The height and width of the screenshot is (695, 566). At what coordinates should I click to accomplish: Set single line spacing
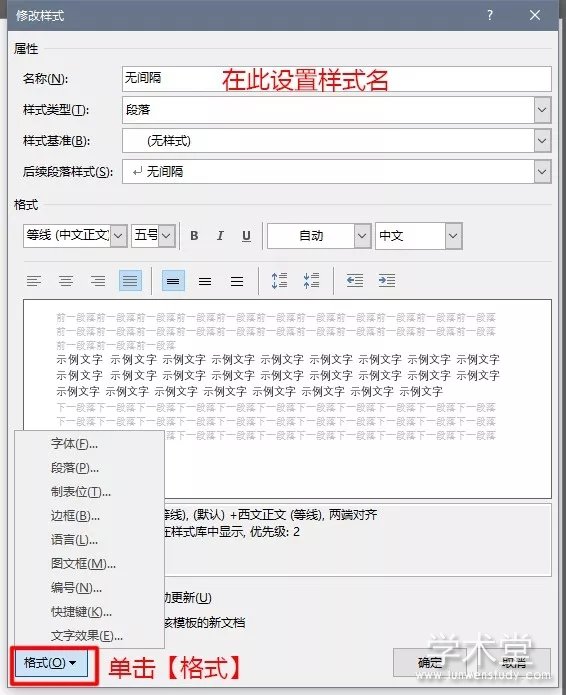coord(173,281)
